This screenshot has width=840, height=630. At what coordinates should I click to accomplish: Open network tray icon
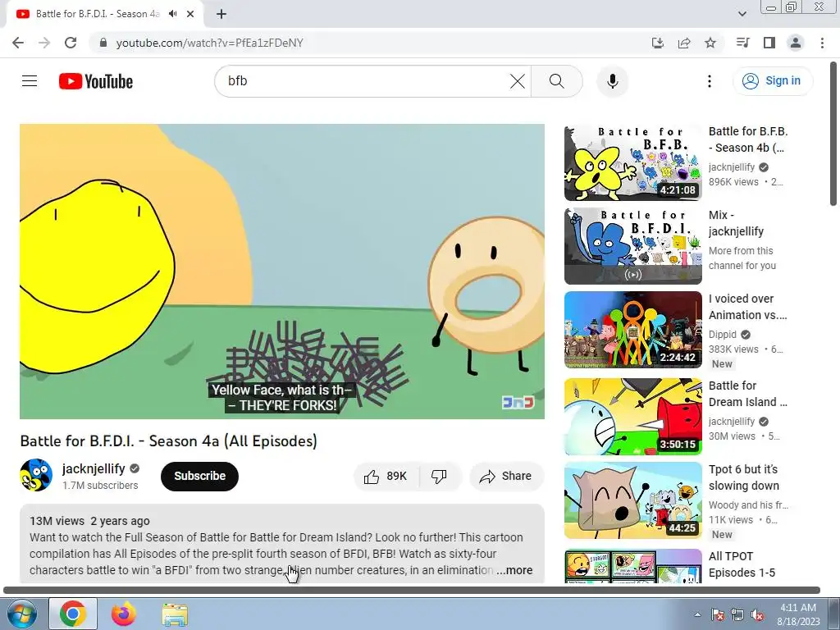coord(737,615)
